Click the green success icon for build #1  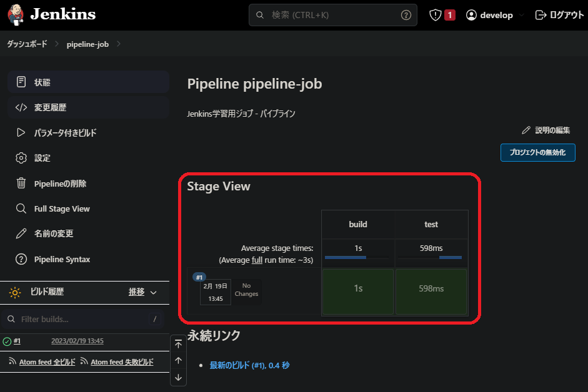7,341
